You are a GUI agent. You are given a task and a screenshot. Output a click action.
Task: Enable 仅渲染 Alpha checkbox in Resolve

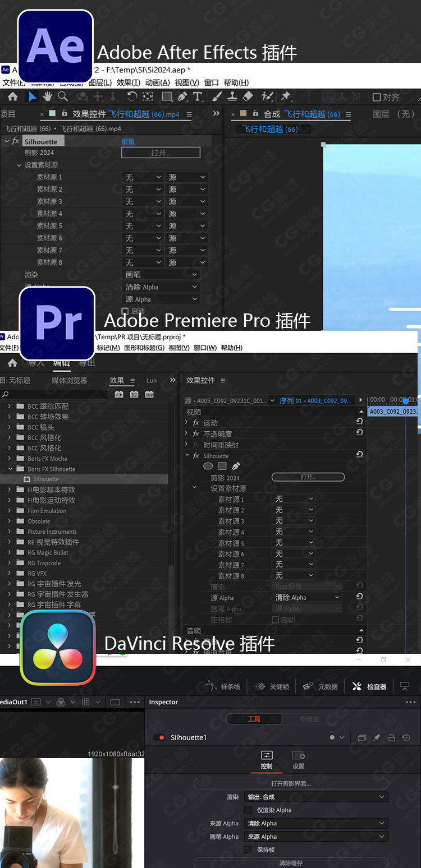(x=248, y=810)
